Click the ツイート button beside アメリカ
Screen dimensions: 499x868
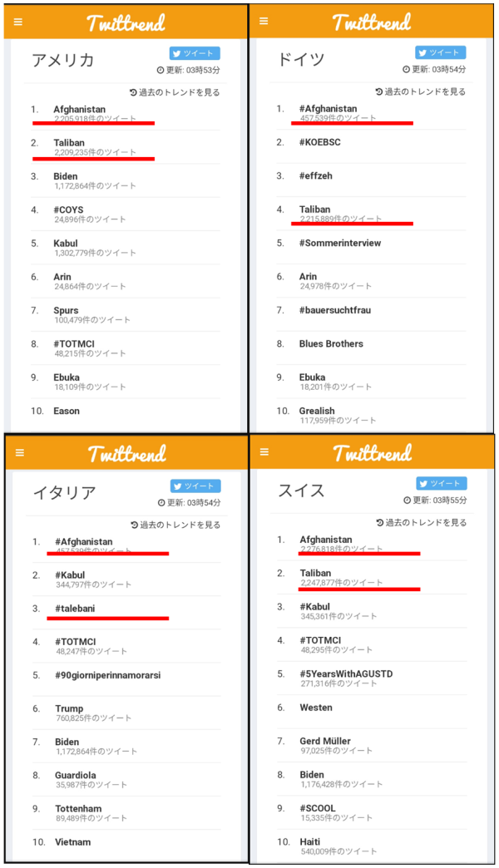tap(195, 53)
